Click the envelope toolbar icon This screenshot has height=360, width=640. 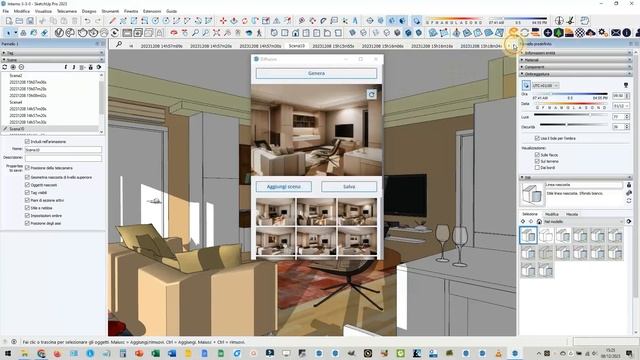click(616, 33)
